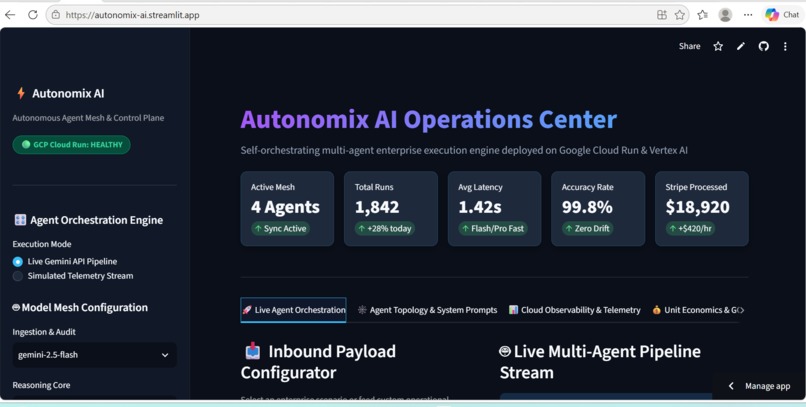This screenshot has height=407, width=806.
Task: Open Copilot Chat button
Action: point(782,15)
